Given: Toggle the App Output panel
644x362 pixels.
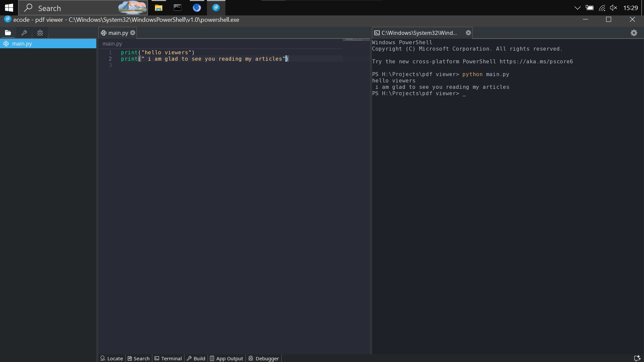Looking at the screenshot, I should coord(226,358).
